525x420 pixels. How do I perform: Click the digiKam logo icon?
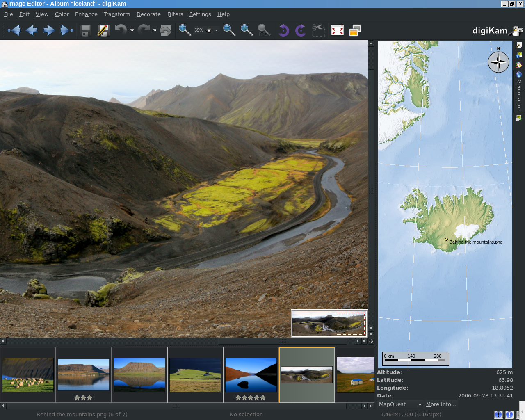516,31
